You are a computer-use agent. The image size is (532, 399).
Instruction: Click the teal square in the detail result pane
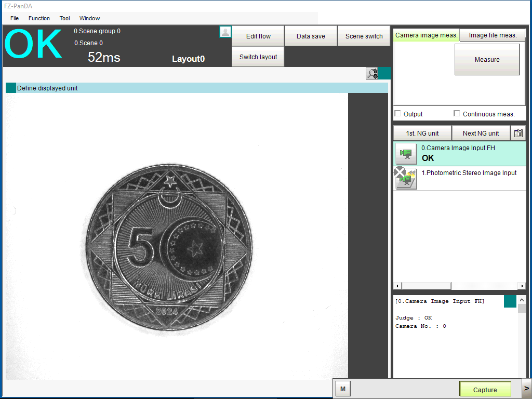[x=510, y=301]
